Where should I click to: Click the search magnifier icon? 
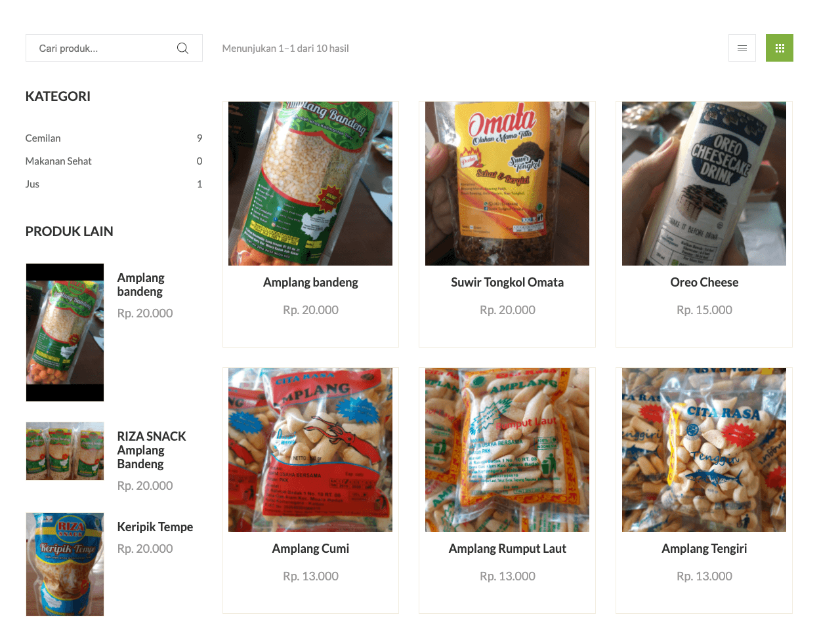pos(182,48)
